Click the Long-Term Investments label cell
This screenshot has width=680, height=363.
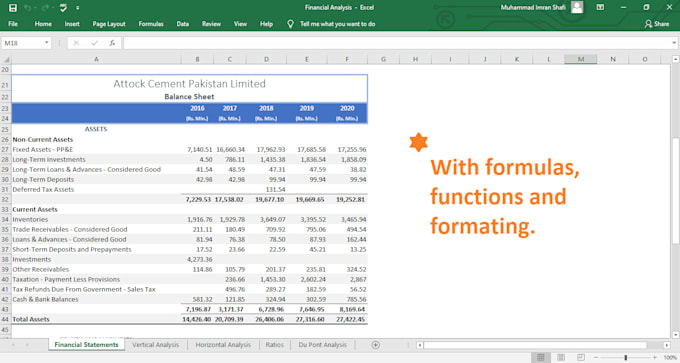pyautogui.click(x=96, y=160)
